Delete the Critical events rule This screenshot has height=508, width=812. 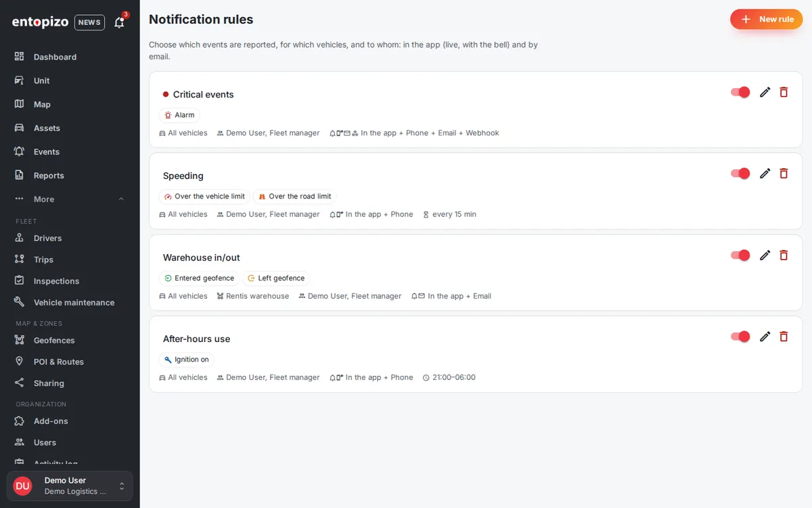[x=784, y=92]
